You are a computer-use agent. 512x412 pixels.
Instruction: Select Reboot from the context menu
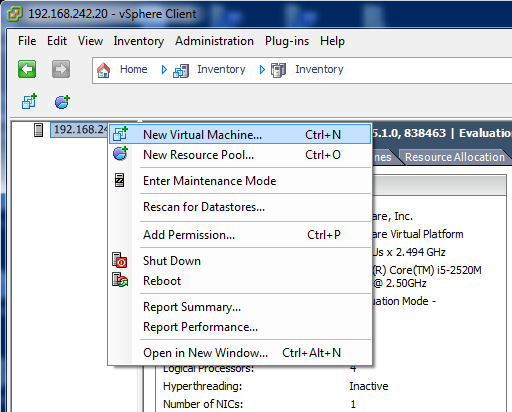(x=240, y=281)
